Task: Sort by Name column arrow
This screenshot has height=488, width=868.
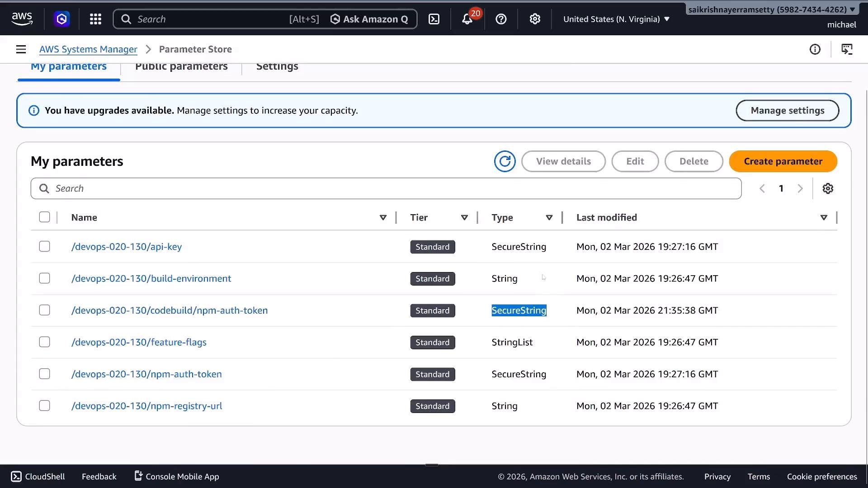Action: coord(383,218)
